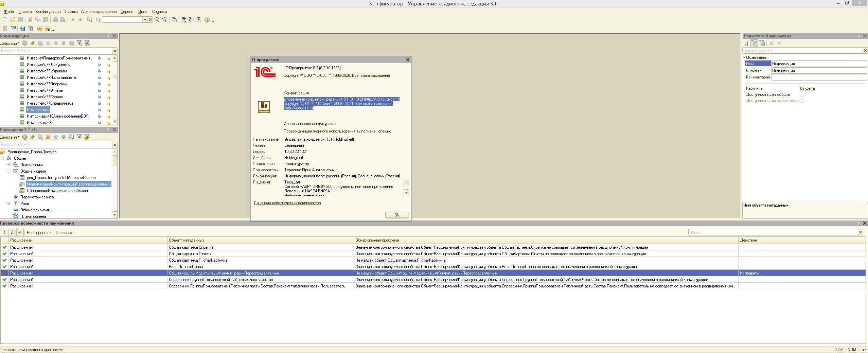
Task: Toggle the 'Доступность для оформления' checkbox
Action: pos(802,101)
